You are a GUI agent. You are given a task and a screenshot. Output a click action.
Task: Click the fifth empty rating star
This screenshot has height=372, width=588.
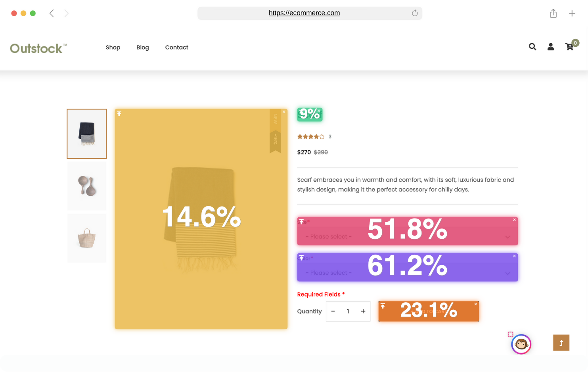[322, 136]
